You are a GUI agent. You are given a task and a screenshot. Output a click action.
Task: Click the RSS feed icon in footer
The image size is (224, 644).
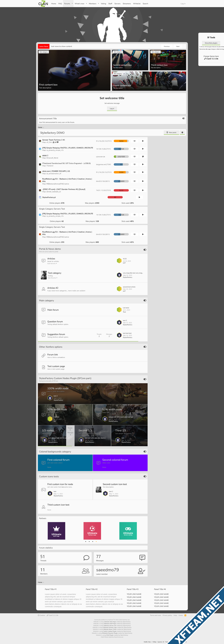click(185, 615)
